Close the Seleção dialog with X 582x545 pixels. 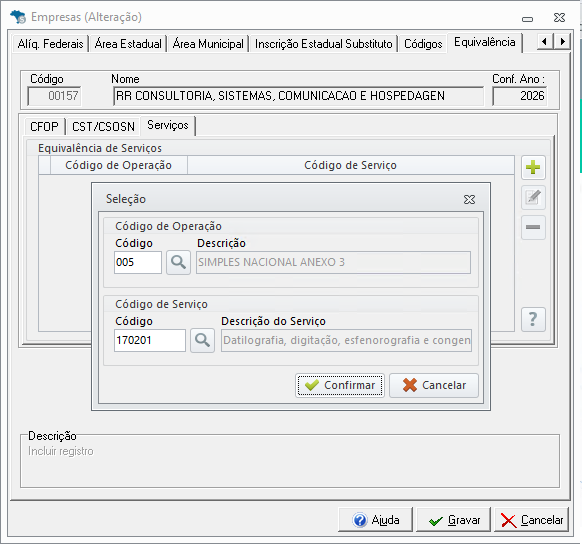click(469, 200)
